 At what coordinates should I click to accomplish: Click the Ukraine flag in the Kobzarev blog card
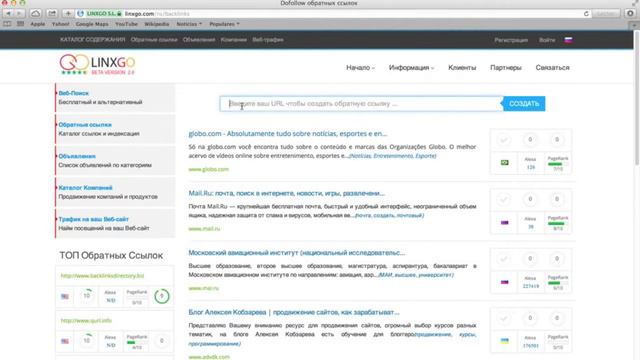pyautogui.click(x=504, y=341)
